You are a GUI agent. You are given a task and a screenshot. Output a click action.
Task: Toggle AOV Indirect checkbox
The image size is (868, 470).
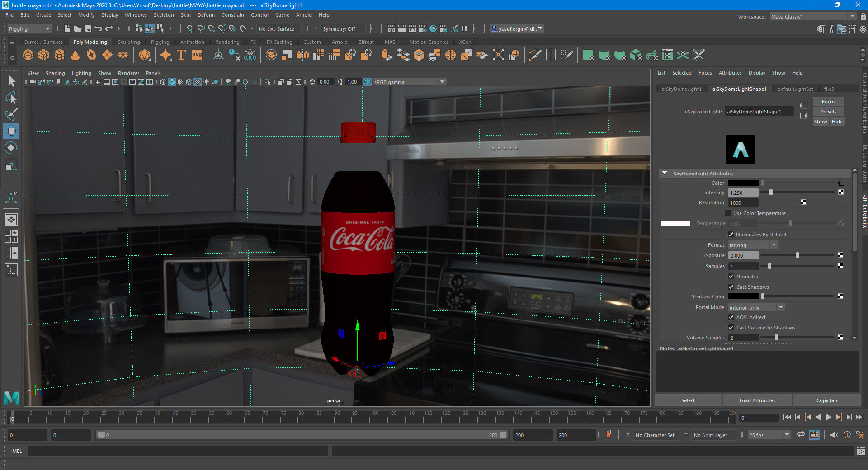[731, 317]
